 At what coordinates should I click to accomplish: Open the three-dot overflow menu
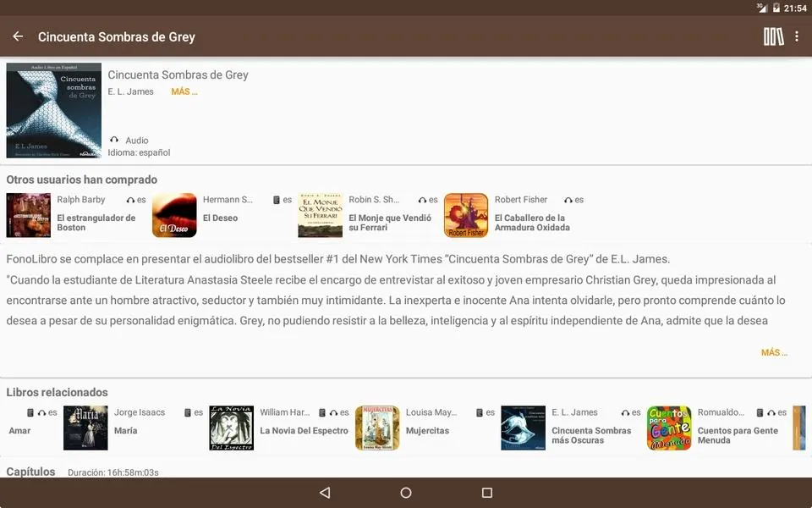(797, 36)
